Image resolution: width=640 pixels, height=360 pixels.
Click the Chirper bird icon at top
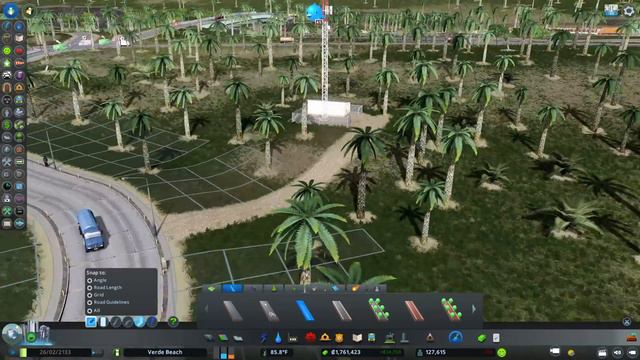coord(315,12)
